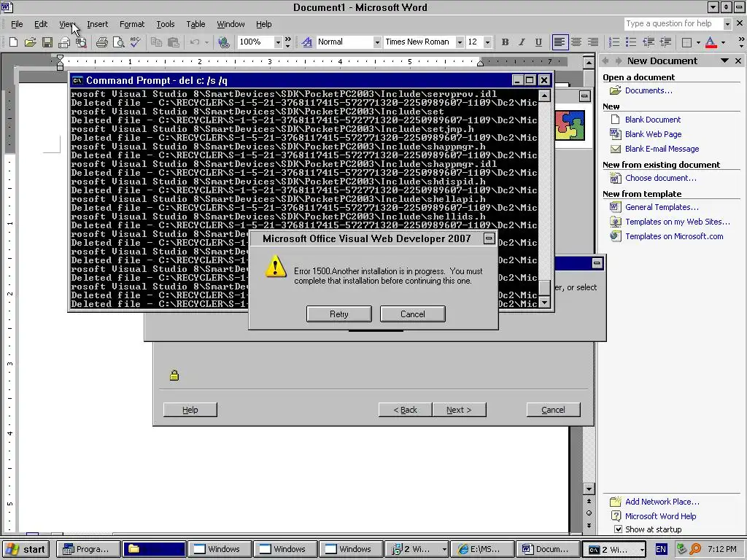Expand the Font Color dropdown arrow
The width and height of the screenshot is (747, 560).
point(723,42)
